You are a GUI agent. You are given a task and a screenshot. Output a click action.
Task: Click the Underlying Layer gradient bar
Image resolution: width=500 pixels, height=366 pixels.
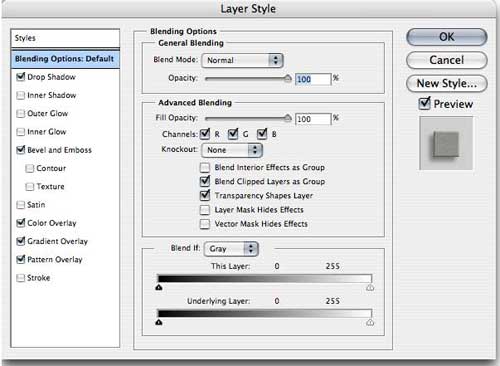click(x=264, y=313)
